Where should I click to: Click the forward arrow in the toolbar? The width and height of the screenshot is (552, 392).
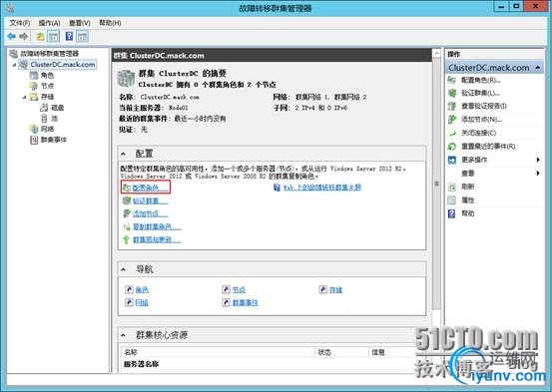point(24,36)
